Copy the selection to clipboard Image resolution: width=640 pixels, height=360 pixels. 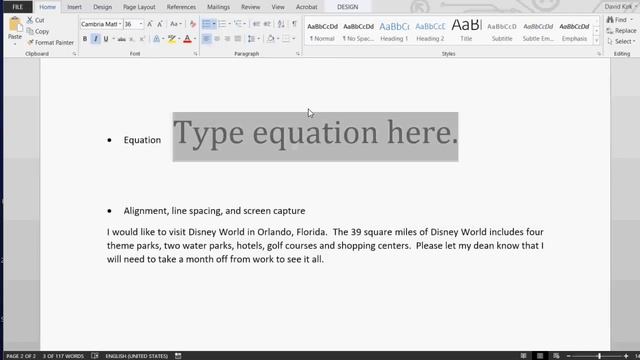(x=38, y=31)
